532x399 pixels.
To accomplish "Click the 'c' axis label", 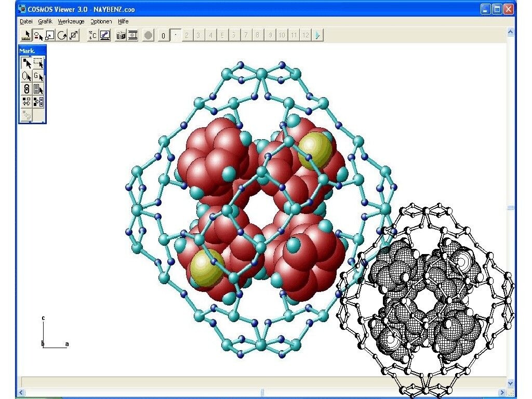I will (43, 318).
